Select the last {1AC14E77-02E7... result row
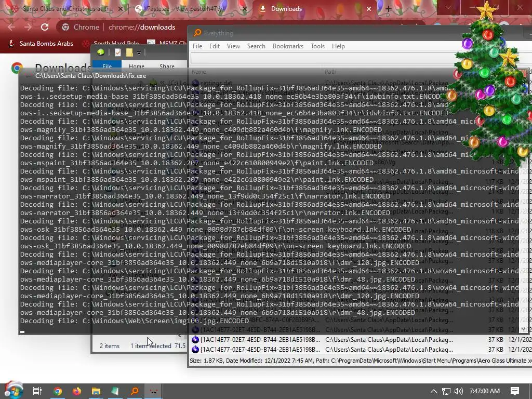The height and width of the screenshot is (399, 532). pos(360,350)
